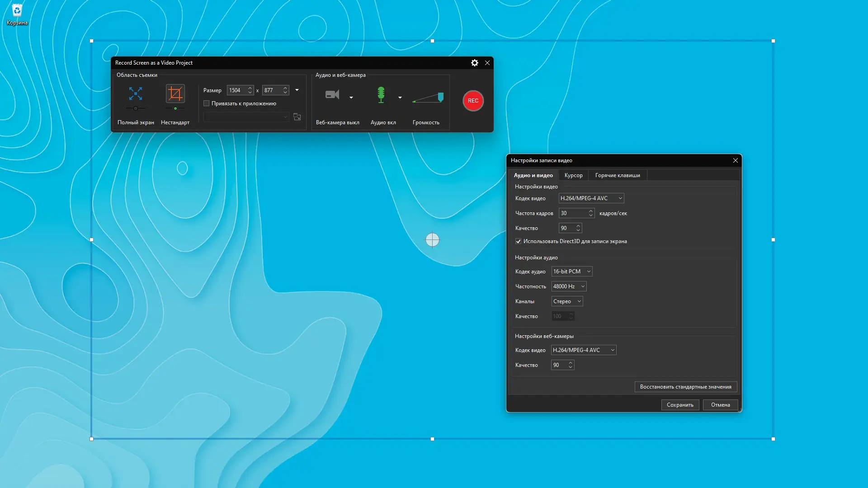
Task: Open settings with the gear icon
Action: point(474,63)
